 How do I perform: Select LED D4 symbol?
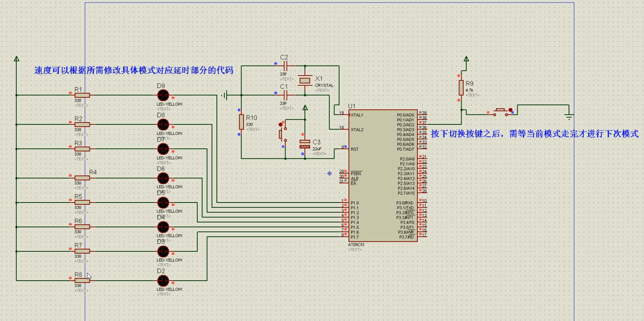163,227
